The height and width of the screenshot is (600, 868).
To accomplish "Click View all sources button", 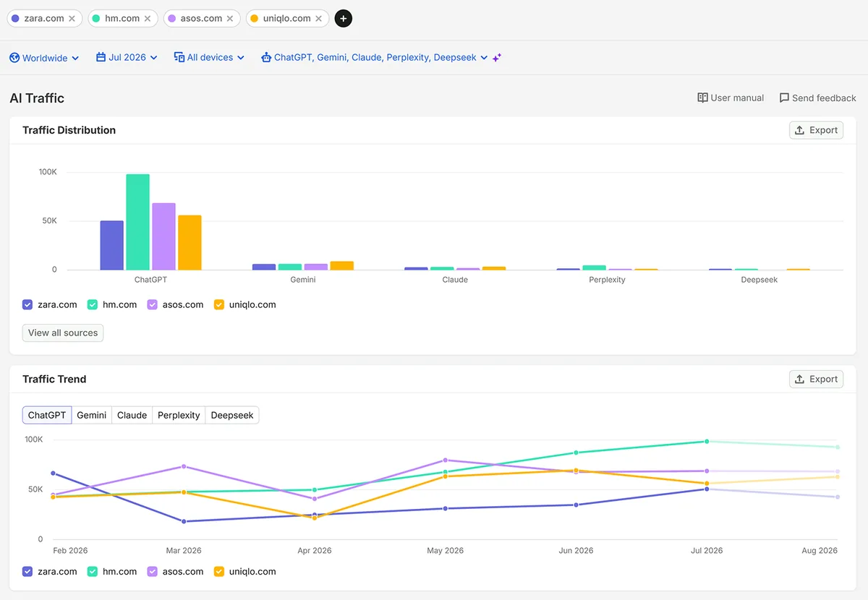I will [63, 333].
